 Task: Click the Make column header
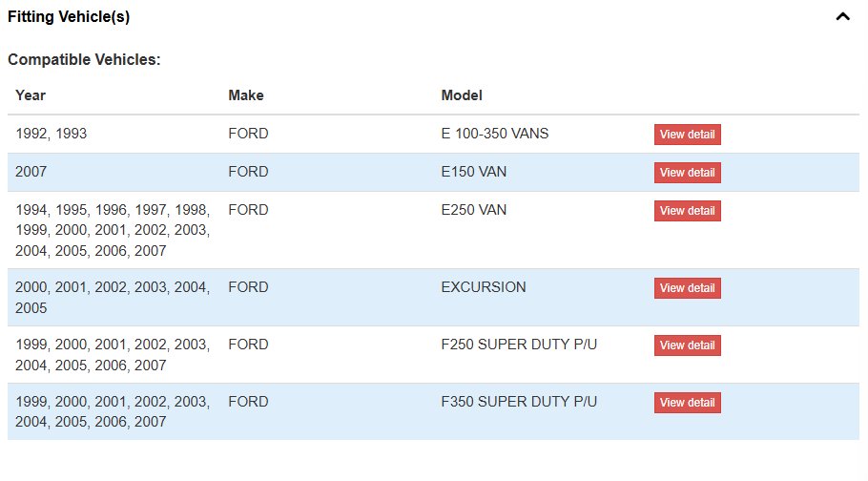pos(246,95)
